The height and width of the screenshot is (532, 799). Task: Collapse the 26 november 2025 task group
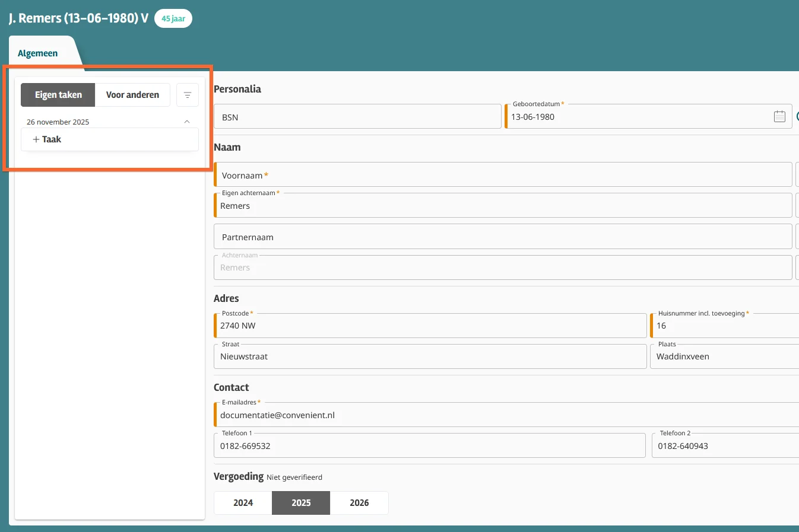pyautogui.click(x=187, y=122)
